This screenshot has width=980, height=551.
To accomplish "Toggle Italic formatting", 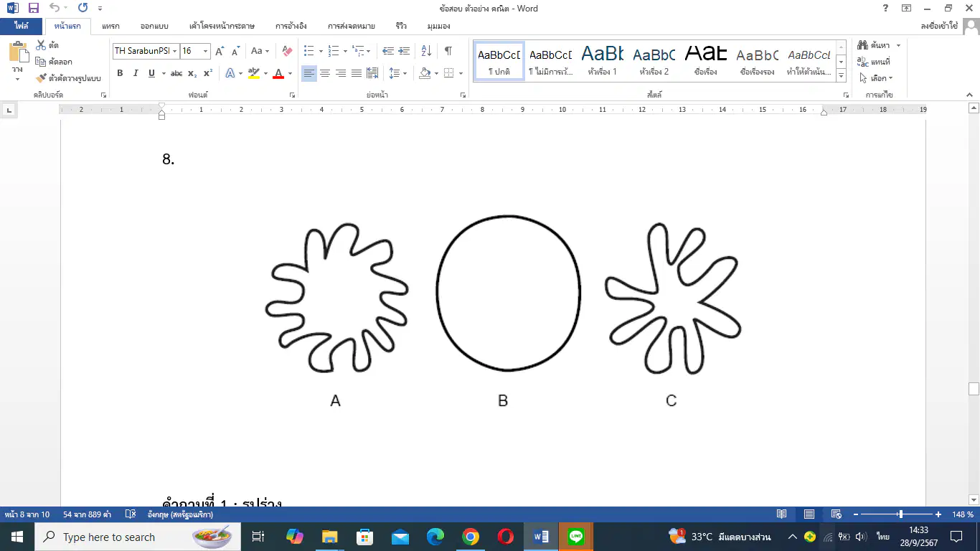I will coord(136,73).
